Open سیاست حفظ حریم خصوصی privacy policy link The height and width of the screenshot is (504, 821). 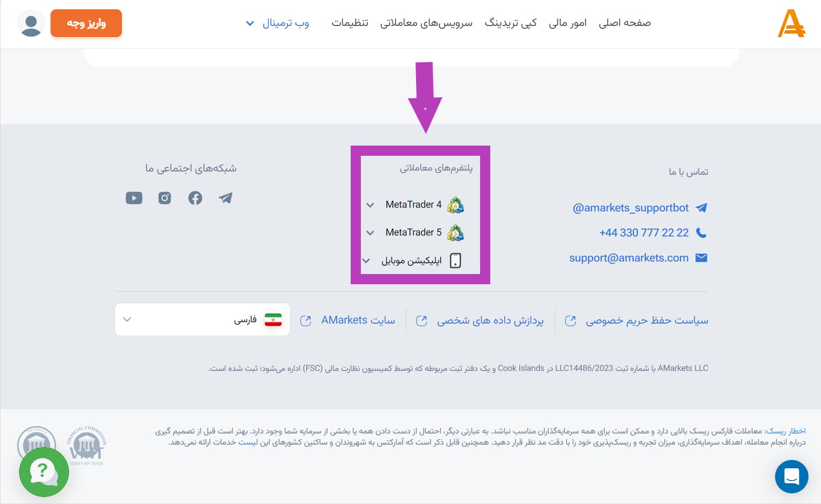click(x=647, y=320)
